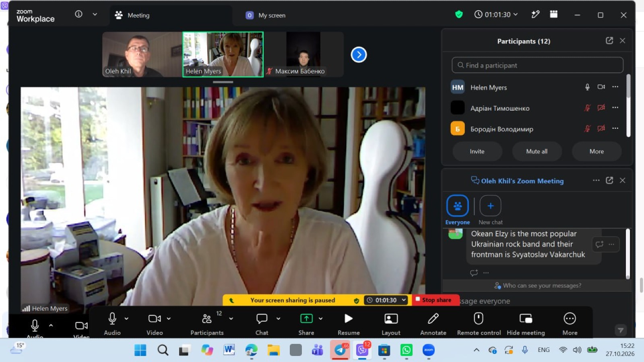Click the pen tools icon in title bar
Viewport: 644px width, 362px height.
coord(535,14)
